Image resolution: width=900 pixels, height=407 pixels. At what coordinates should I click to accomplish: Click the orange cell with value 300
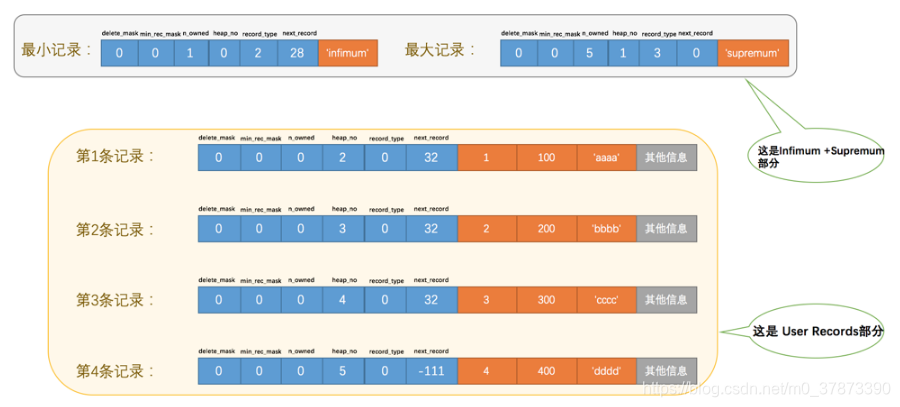546,300
